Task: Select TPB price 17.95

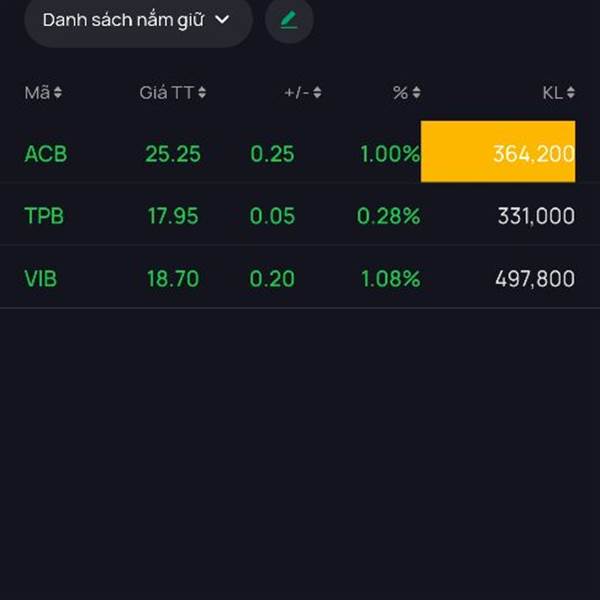Action: (172, 215)
